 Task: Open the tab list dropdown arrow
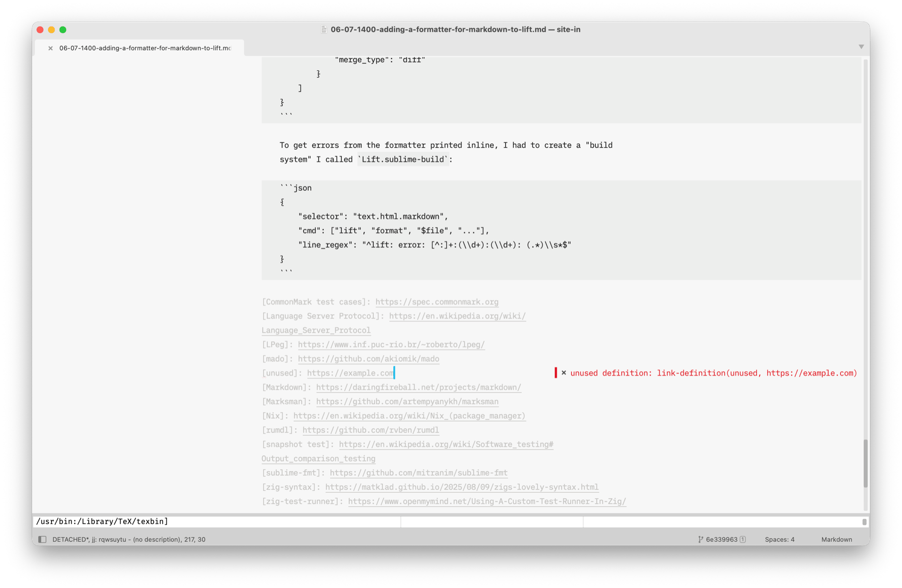(x=861, y=47)
